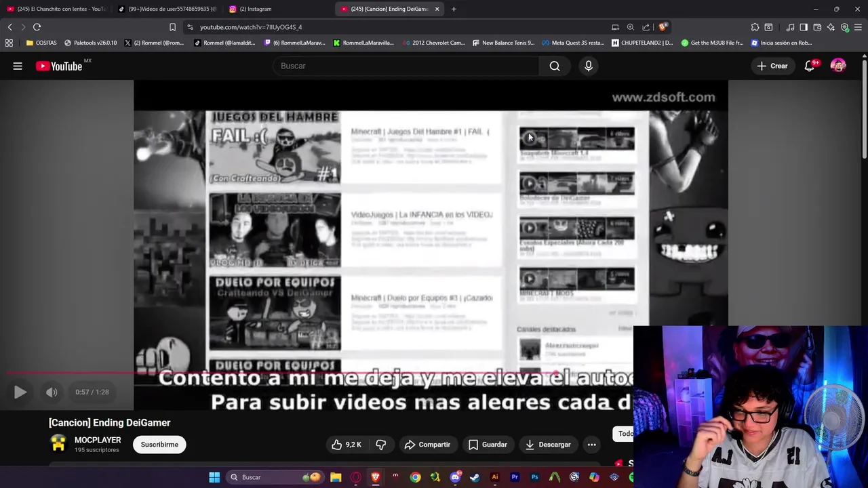This screenshot has height=488, width=868.
Task: Click the taskbar Buscar search box
Action: (274, 477)
